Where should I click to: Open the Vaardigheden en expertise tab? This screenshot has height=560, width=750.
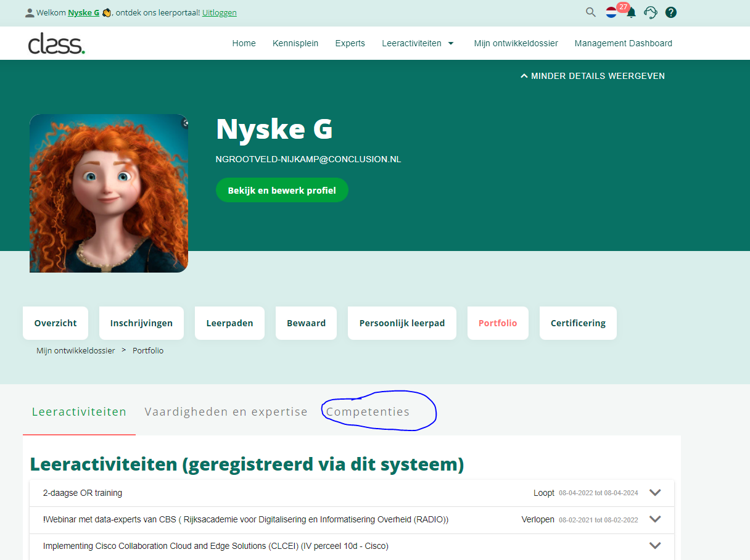click(226, 412)
